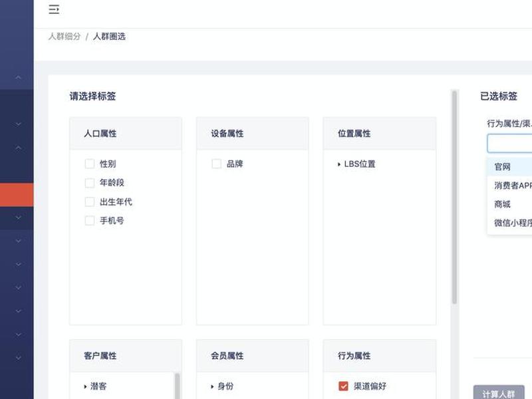The height and width of the screenshot is (399, 532).
Task: Click the 客户属性 card scrollbar
Action: [x=177, y=386]
